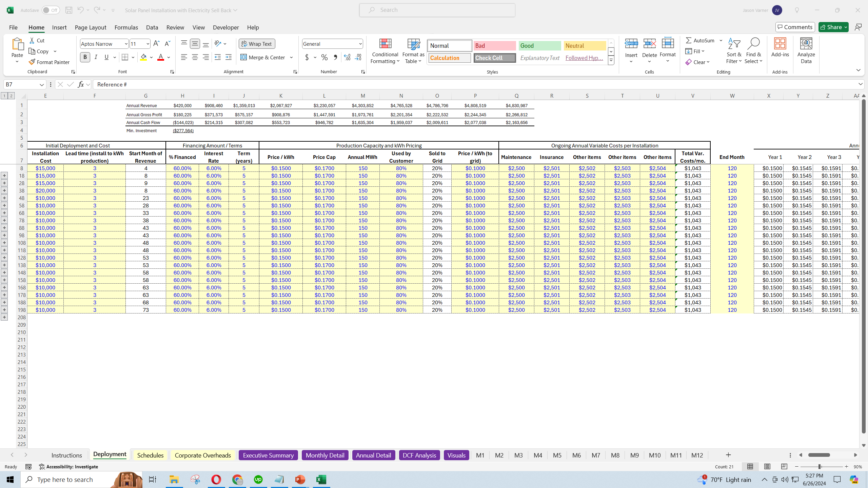Click the Top Align icon

click(x=184, y=44)
